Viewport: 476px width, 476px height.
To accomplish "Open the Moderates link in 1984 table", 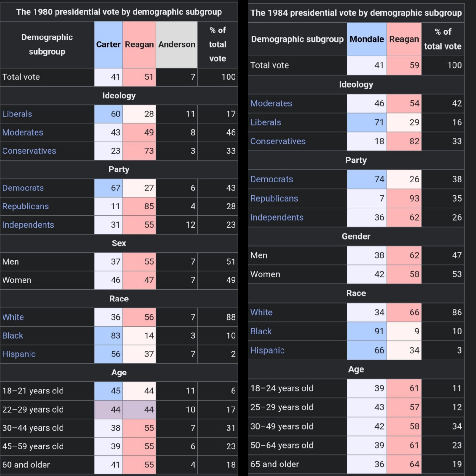I will click(271, 103).
